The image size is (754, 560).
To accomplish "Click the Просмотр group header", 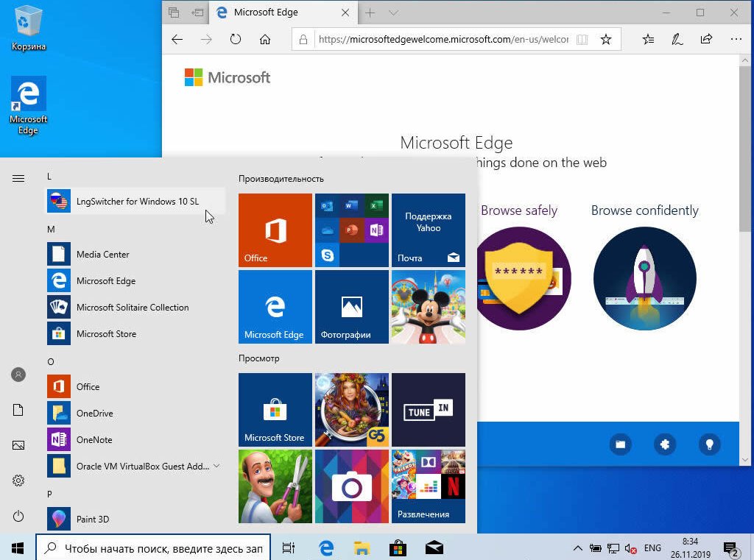I will coord(258,358).
